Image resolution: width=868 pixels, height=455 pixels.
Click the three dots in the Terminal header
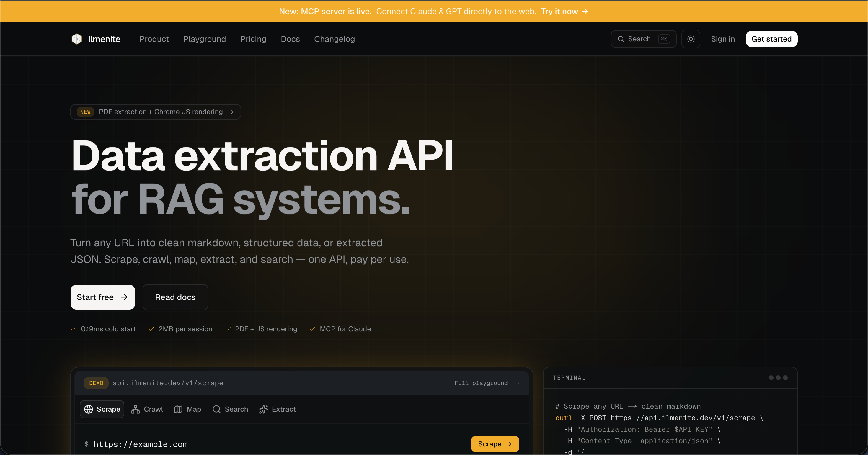778,377
